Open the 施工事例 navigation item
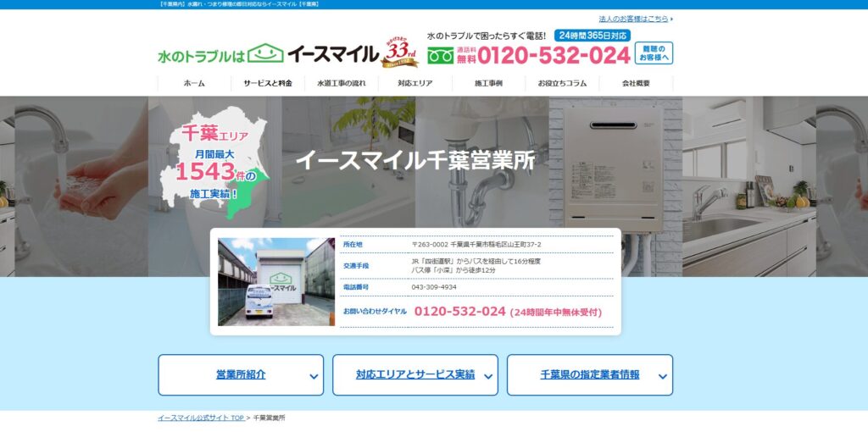Image resolution: width=868 pixels, height=432 pixels. pyautogui.click(x=488, y=84)
